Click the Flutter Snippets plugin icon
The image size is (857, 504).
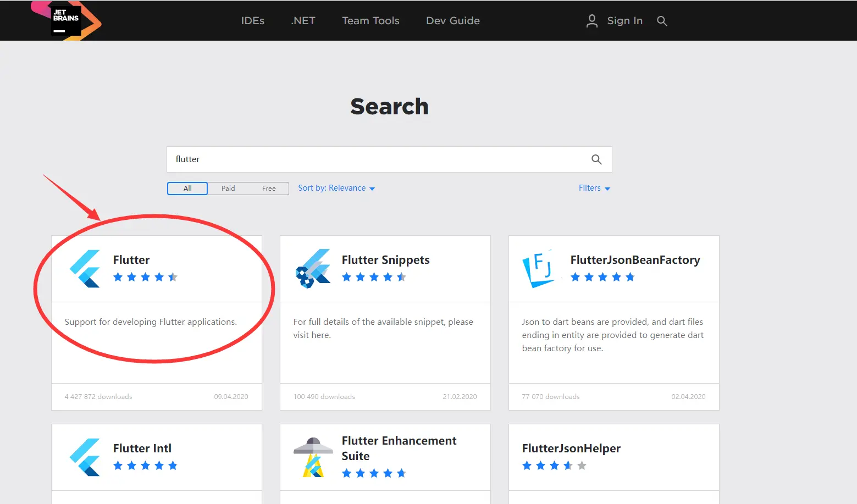[313, 269]
